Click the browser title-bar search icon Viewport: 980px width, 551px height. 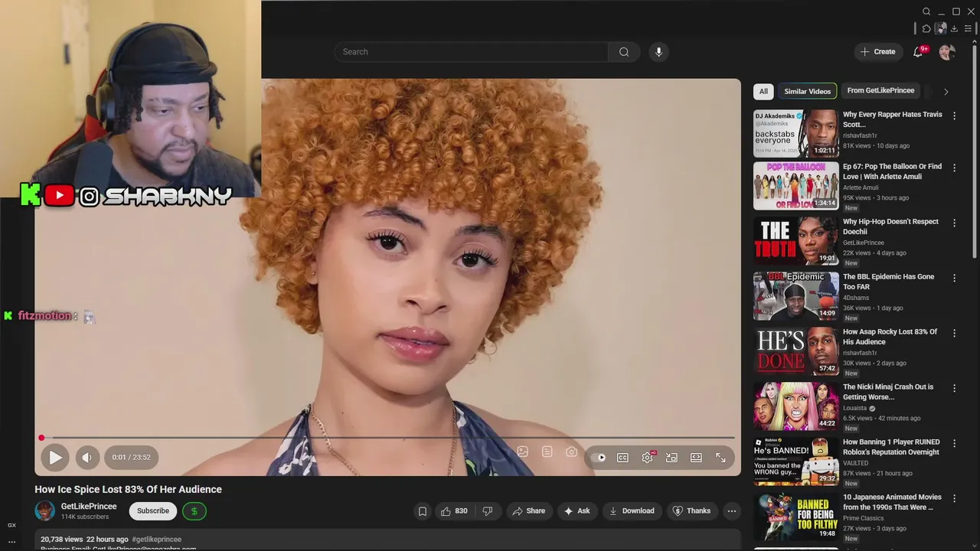click(926, 11)
